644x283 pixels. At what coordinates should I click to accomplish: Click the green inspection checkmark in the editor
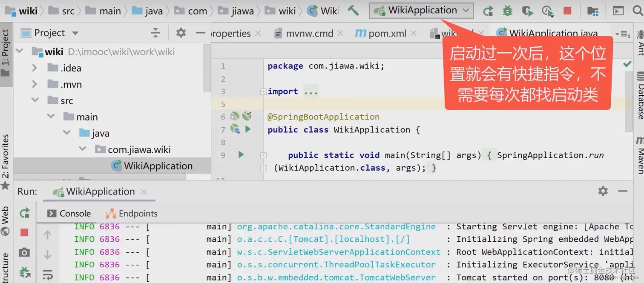pos(627,64)
